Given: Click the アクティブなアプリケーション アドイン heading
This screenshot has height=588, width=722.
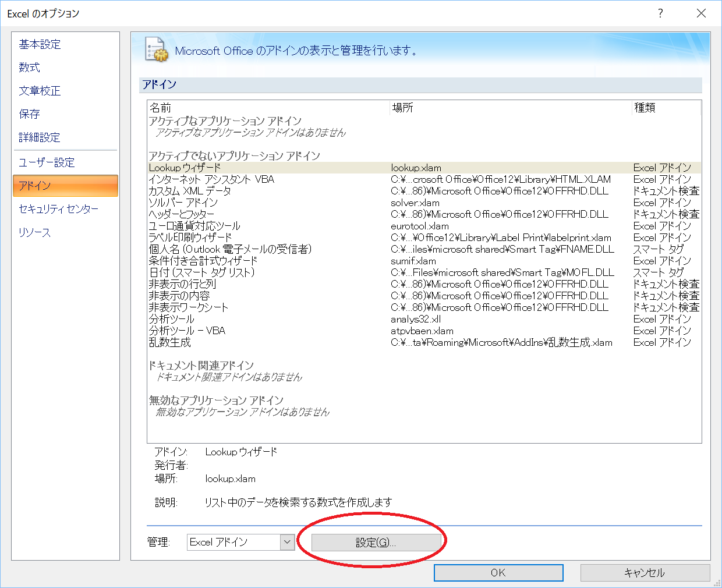Looking at the screenshot, I should (x=225, y=121).
